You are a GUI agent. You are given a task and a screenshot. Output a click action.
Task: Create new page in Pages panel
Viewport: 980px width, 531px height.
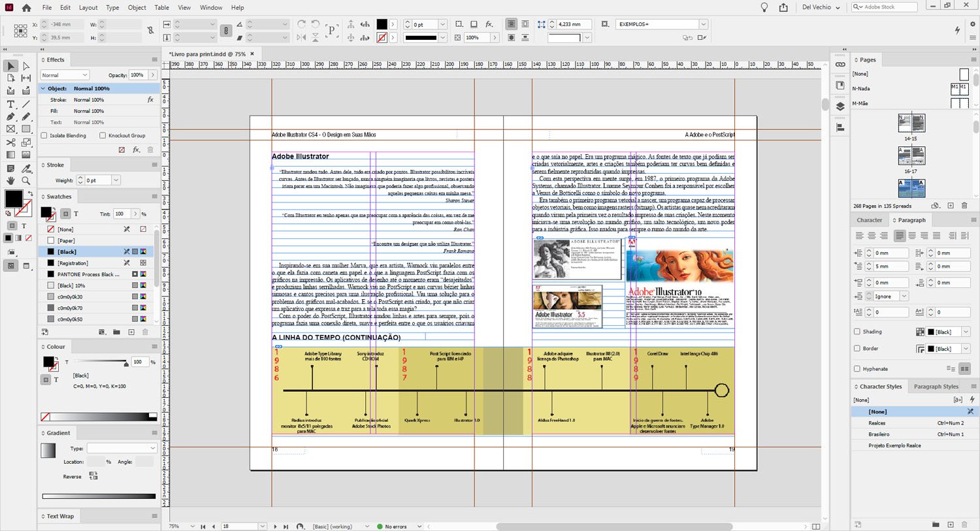[x=951, y=206]
